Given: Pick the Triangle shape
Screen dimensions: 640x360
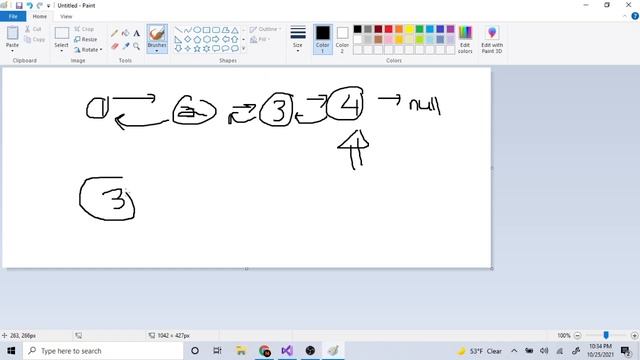Looking at the screenshot, I should 235,30.
